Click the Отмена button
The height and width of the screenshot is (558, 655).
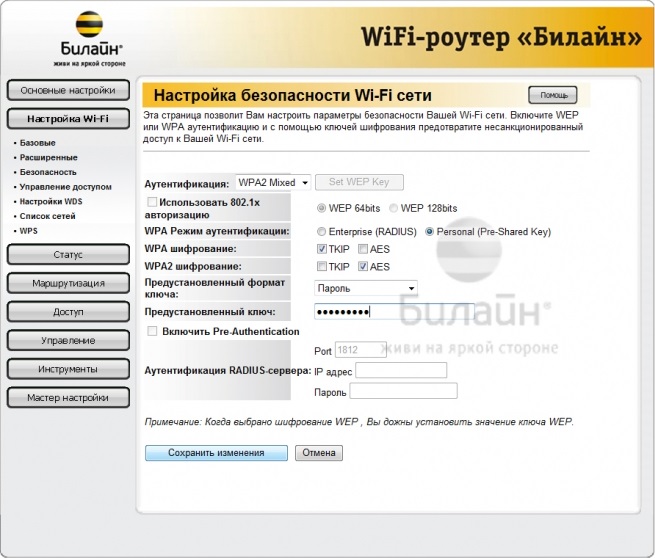point(319,453)
